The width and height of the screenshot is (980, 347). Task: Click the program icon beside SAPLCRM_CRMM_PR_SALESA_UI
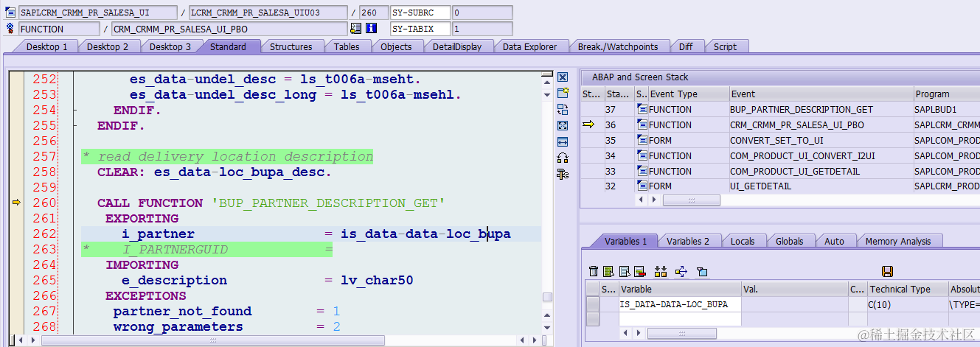10,13
